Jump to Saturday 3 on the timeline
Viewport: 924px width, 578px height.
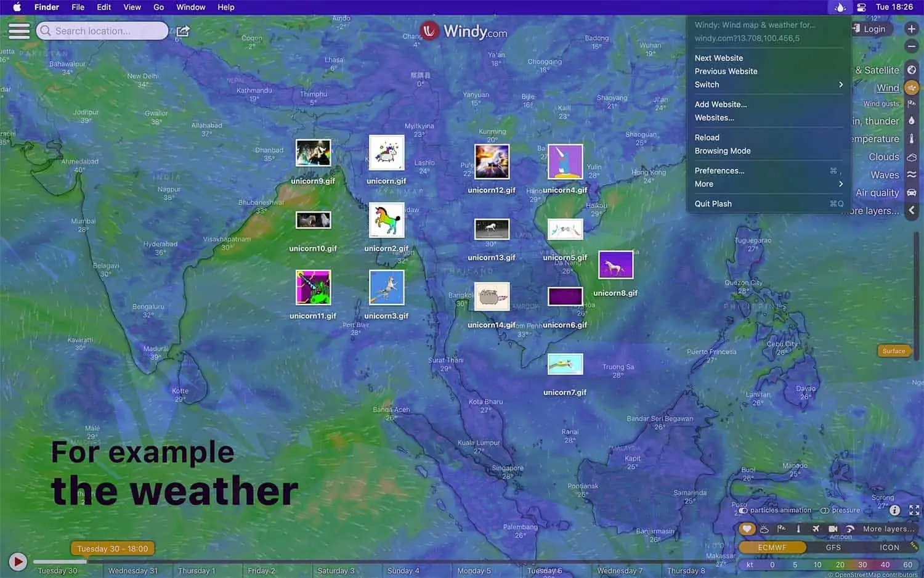pyautogui.click(x=336, y=571)
